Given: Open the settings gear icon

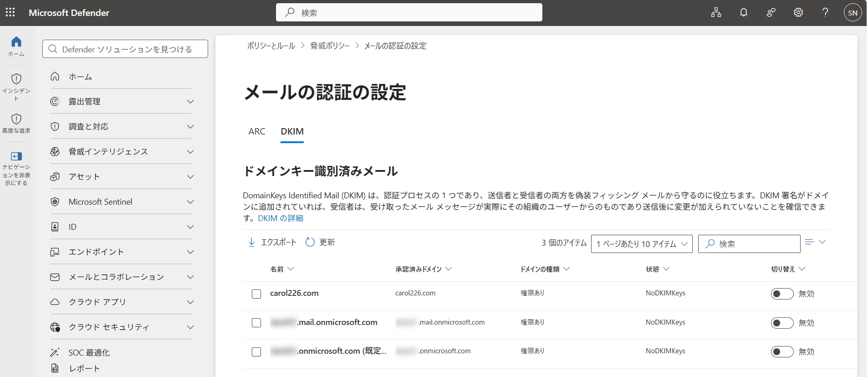Looking at the screenshot, I should (x=798, y=12).
